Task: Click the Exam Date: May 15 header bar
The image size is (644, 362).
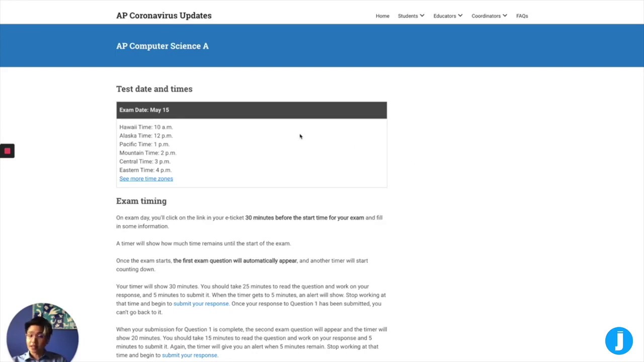Action: 252,110
